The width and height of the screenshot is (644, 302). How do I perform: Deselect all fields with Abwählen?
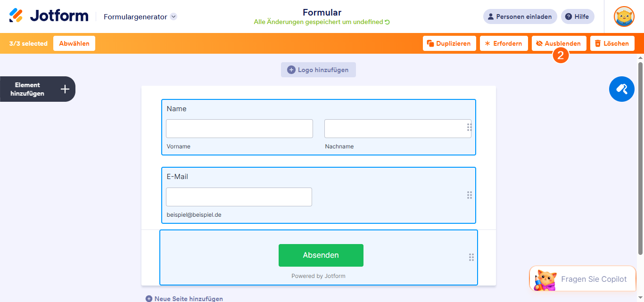74,43
